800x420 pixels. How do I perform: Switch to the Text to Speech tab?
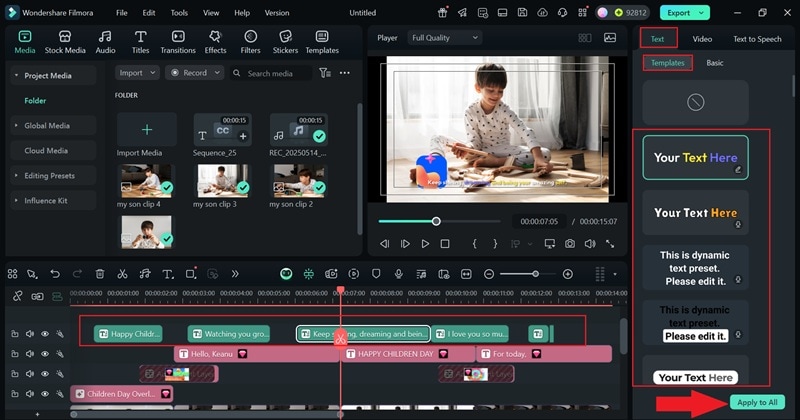[x=757, y=39]
